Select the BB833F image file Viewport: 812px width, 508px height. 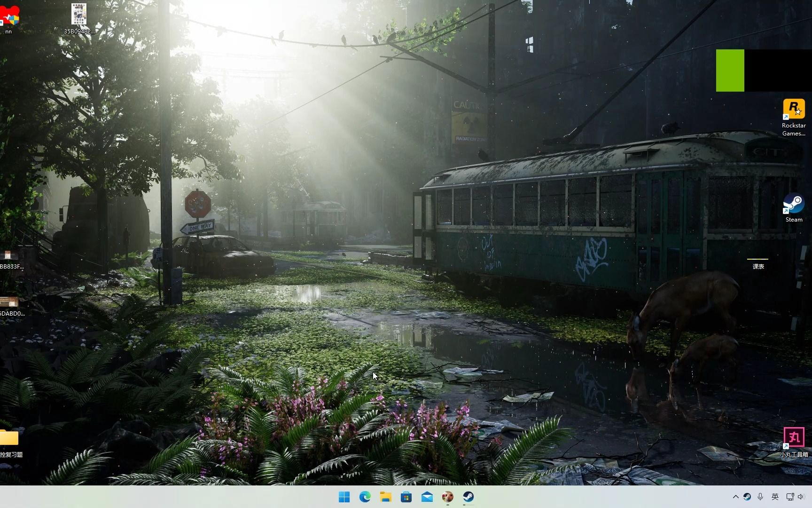(10, 260)
